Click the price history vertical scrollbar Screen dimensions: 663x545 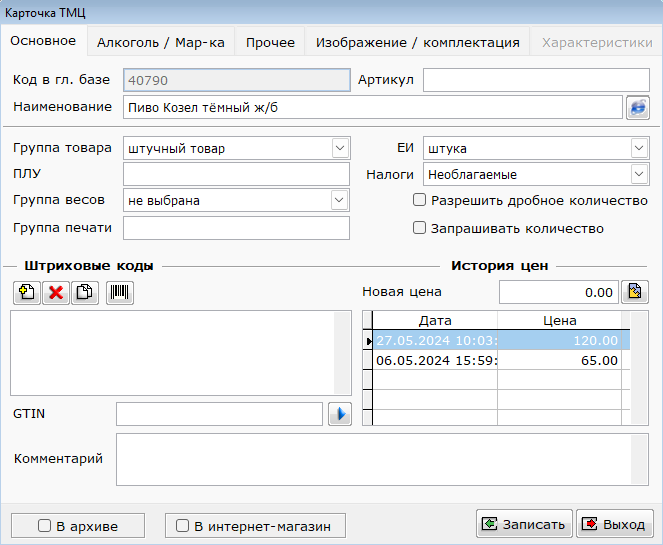point(639,368)
